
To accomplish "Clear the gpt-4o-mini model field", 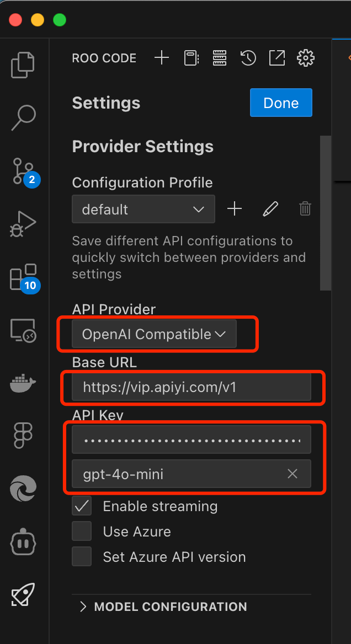I will [292, 474].
